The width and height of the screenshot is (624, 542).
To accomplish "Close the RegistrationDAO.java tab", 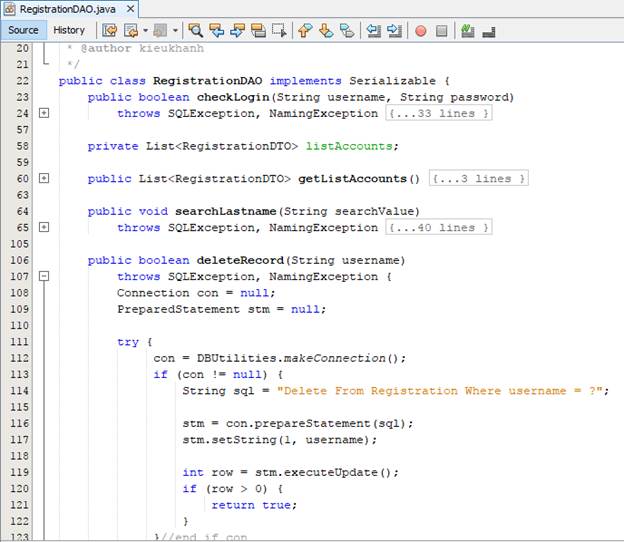I will click(x=130, y=9).
